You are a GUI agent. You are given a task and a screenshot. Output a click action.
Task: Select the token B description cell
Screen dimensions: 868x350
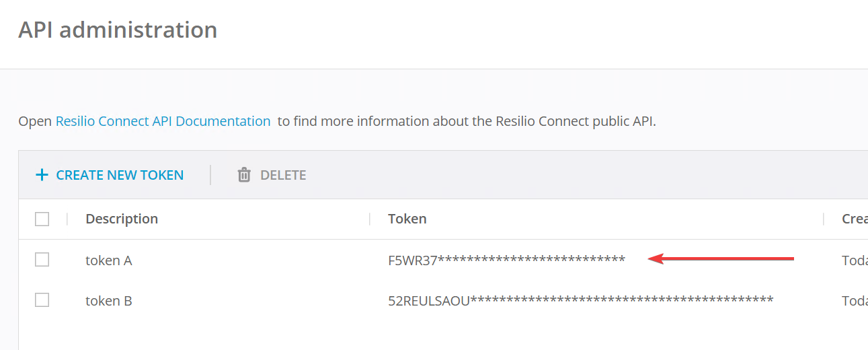[109, 301]
